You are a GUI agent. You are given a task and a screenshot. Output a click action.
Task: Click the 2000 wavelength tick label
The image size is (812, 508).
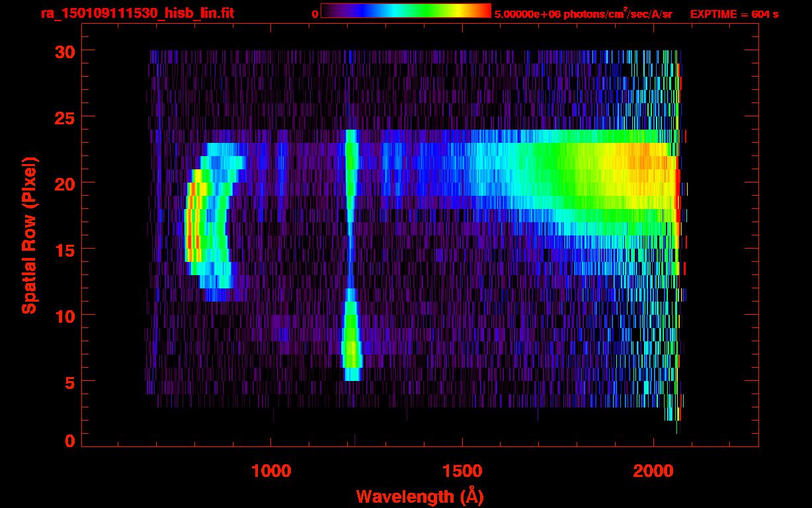pos(653,471)
